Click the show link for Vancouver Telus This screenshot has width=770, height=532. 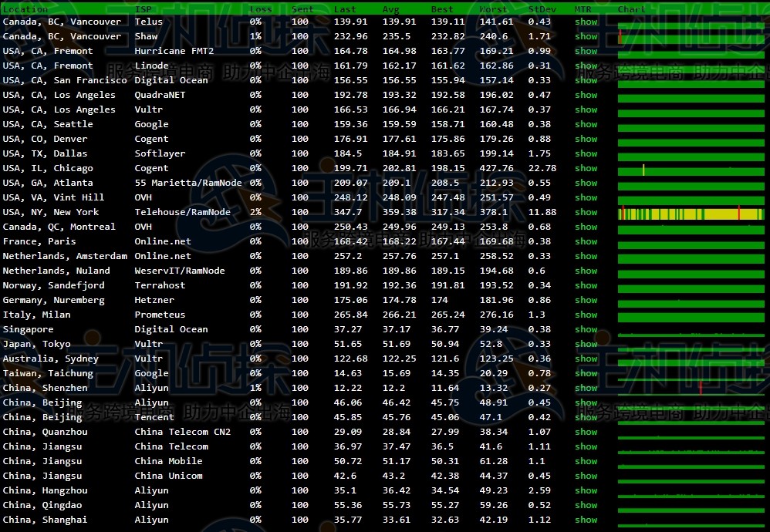coord(586,22)
